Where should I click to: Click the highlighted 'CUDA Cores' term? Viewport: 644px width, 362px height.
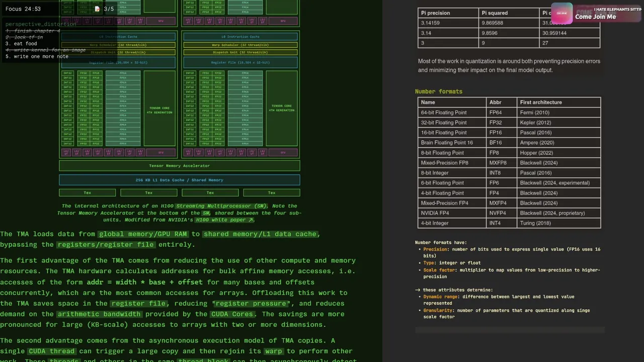coord(232,314)
